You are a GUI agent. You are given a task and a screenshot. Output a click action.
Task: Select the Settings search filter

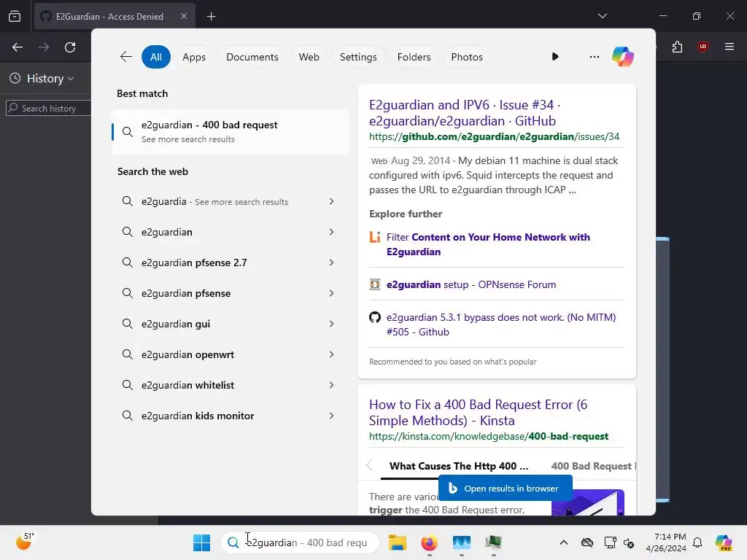(x=358, y=57)
